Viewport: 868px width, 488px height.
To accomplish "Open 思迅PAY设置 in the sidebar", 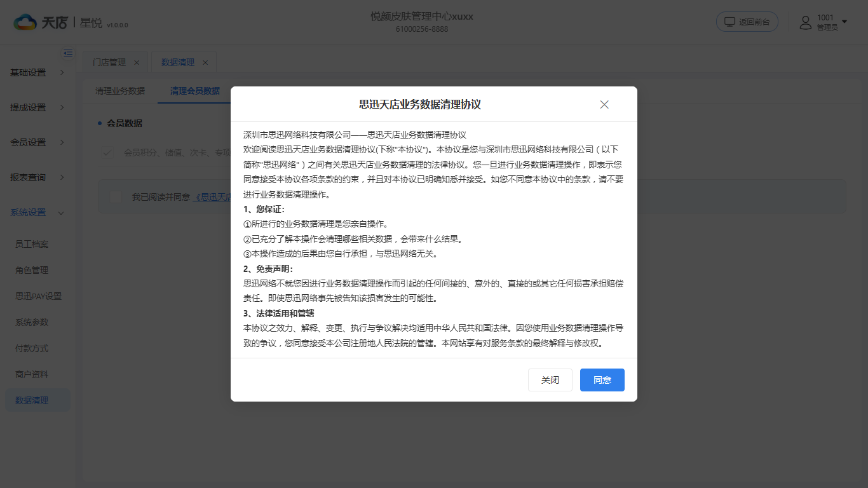I will tap(38, 296).
